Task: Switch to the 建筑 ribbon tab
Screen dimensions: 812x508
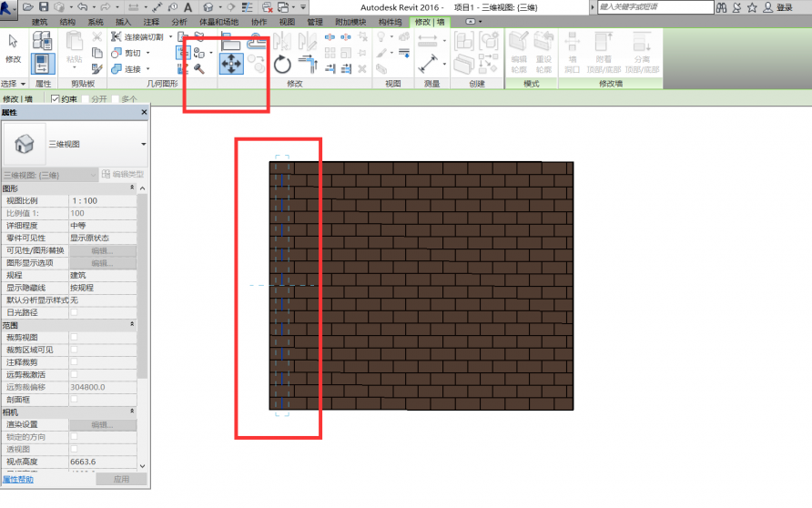Action: pos(39,22)
